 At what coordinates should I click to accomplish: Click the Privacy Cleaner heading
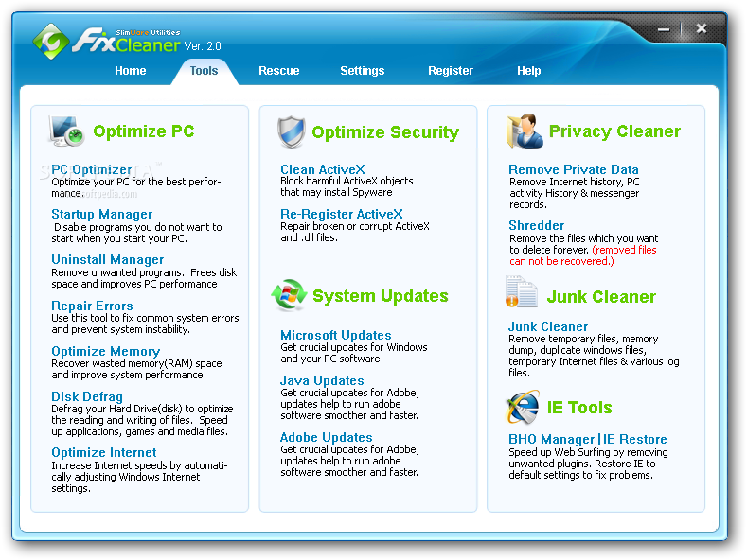[614, 131]
